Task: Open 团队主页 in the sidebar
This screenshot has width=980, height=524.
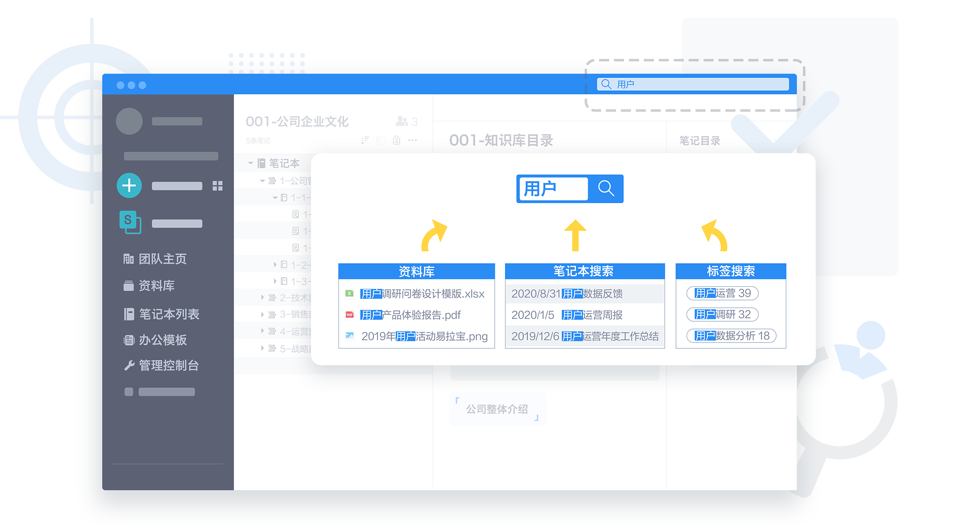Action: click(162, 259)
